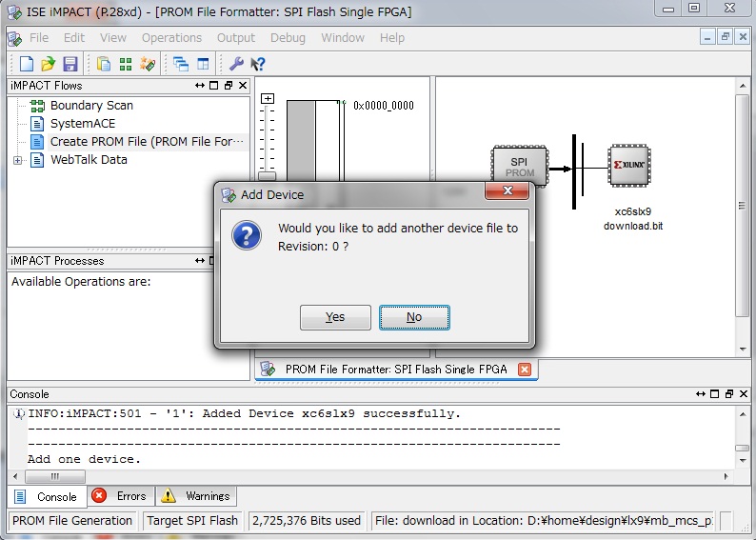Open the Help menu

click(x=392, y=37)
